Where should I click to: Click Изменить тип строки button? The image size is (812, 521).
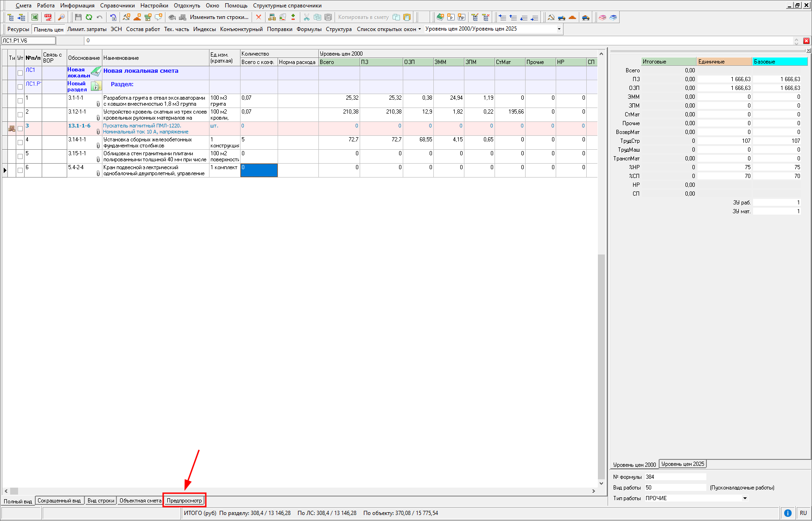219,17
